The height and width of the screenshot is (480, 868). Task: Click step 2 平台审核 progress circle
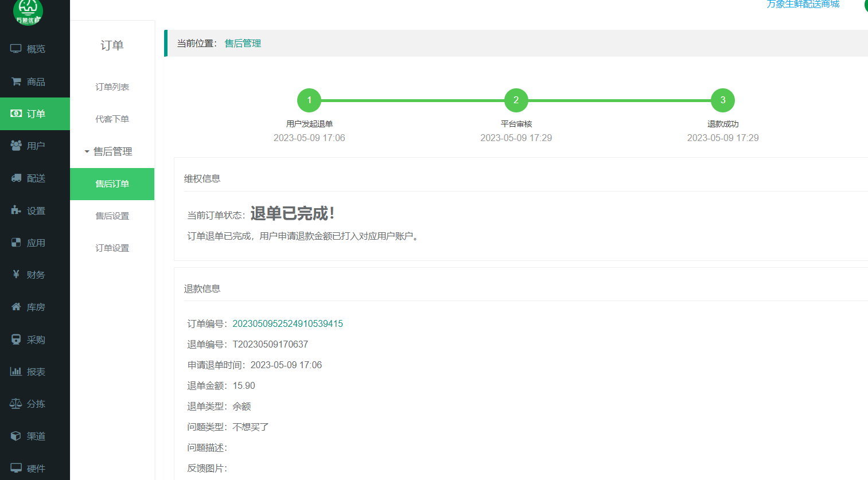pyautogui.click(x=516, y=100)
